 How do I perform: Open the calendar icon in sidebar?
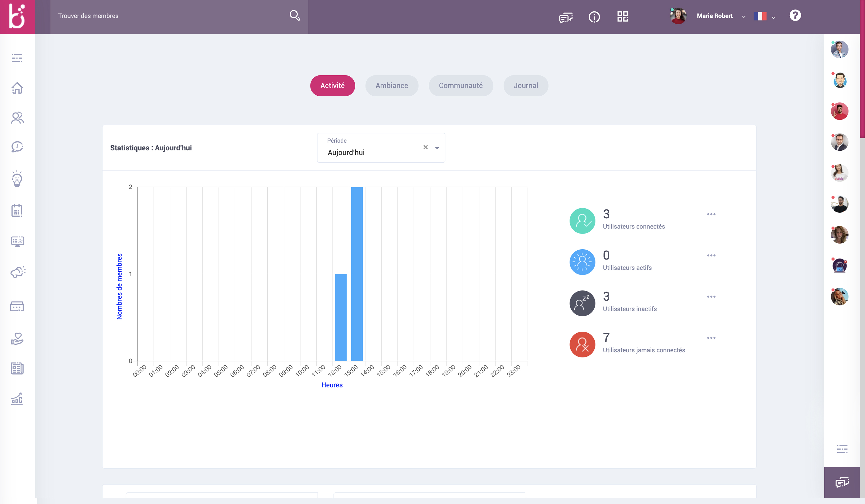pos(17,210)
